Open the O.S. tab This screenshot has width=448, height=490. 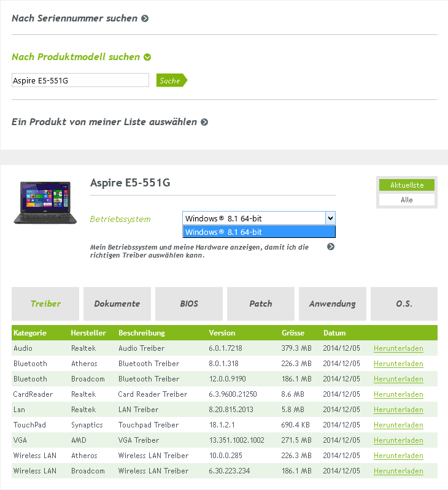(x=404, y=304)
